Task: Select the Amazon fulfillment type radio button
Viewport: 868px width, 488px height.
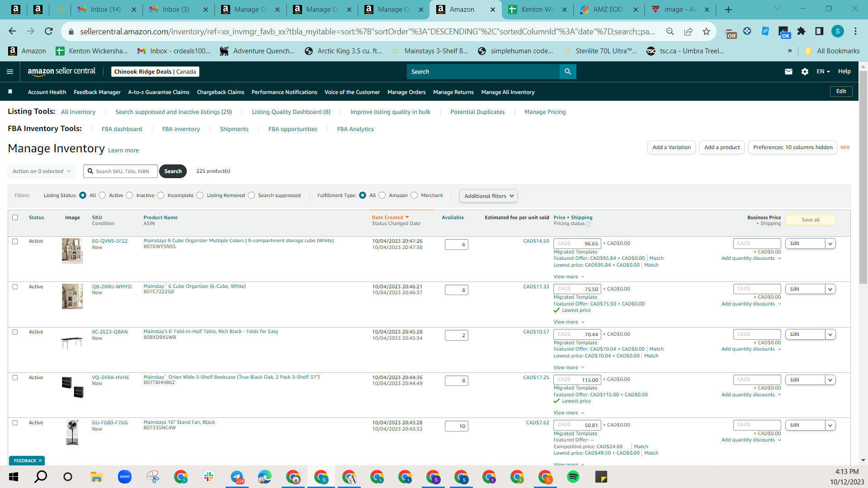Action: tap(382, 195)
